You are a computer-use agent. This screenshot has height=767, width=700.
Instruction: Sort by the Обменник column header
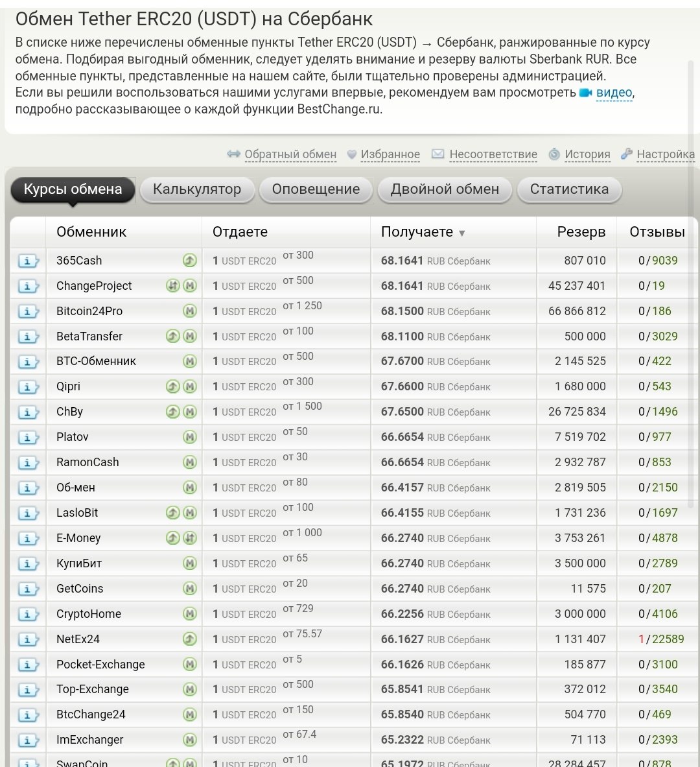point(91,232)
